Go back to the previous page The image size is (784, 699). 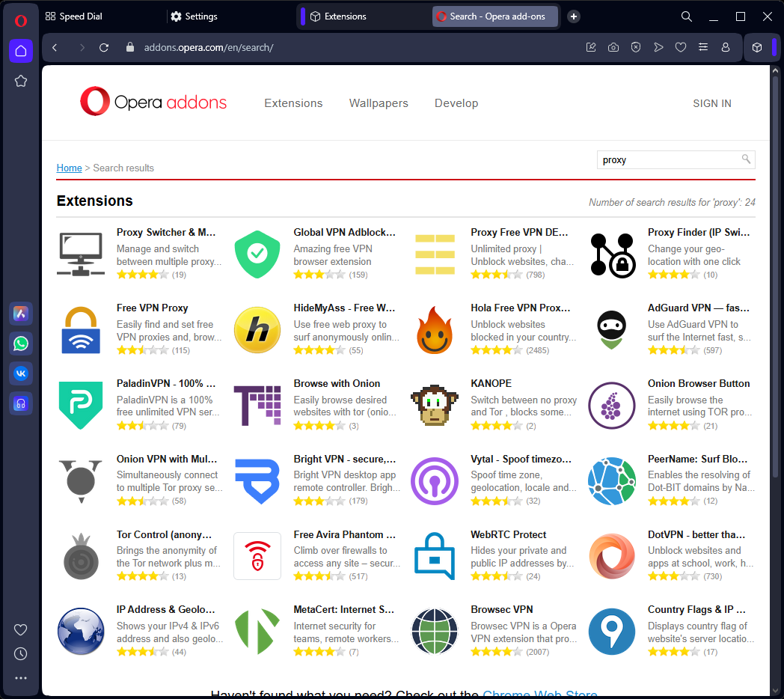tap(55, 48)
